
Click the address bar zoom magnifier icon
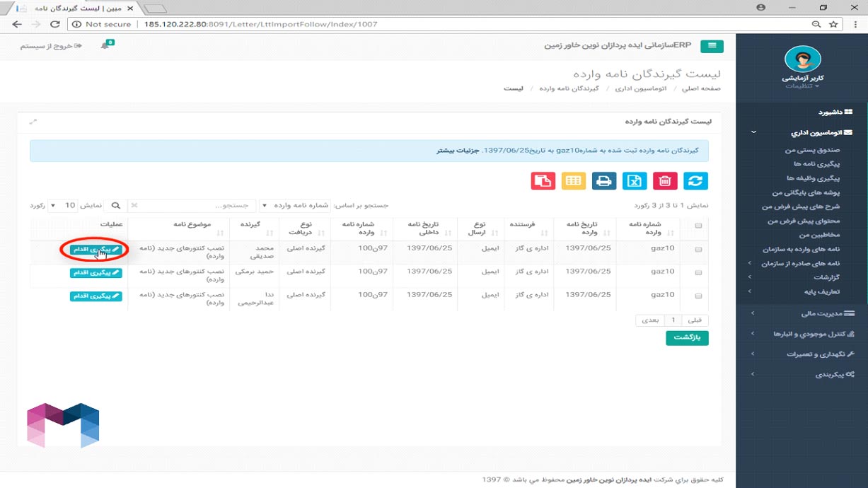point(817,24)
